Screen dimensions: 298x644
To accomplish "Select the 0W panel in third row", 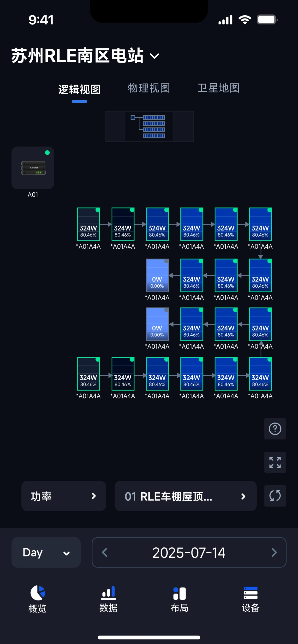I will [157, 324].
